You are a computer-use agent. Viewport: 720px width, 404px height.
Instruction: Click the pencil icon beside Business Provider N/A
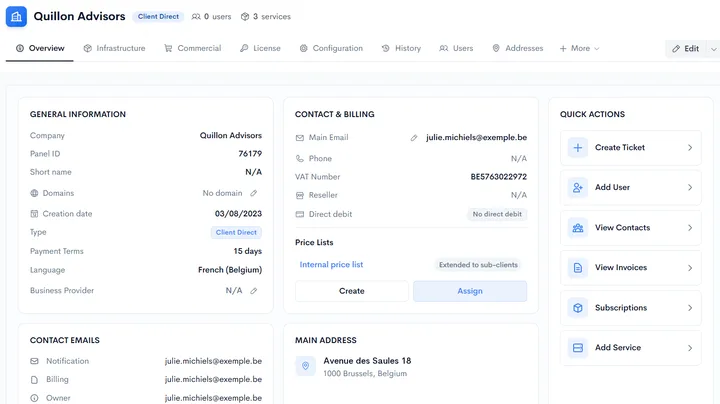point(253,291)
